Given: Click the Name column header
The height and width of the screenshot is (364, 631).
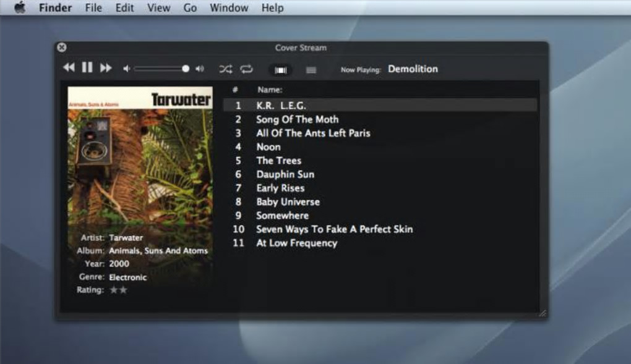Looking at the screenshot, I should [x=270, y=90].
